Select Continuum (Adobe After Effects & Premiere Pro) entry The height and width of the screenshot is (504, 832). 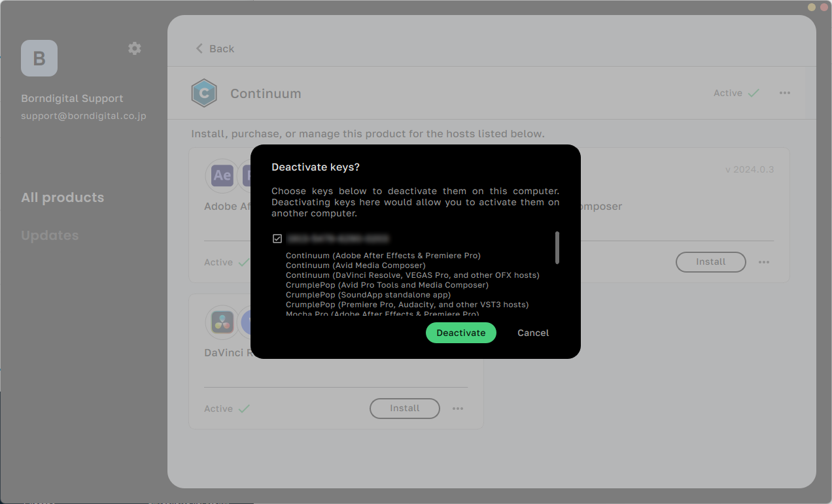(x=383, y=256)
